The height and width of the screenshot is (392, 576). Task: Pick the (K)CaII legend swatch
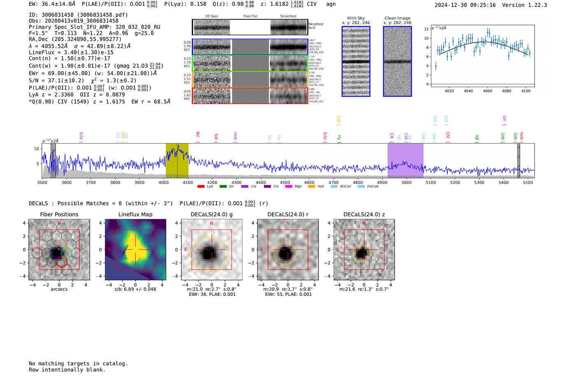click(334, 186)
